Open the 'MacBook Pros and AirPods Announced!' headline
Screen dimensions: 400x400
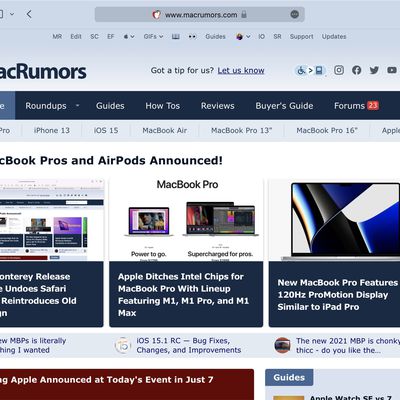click(111, 161)
